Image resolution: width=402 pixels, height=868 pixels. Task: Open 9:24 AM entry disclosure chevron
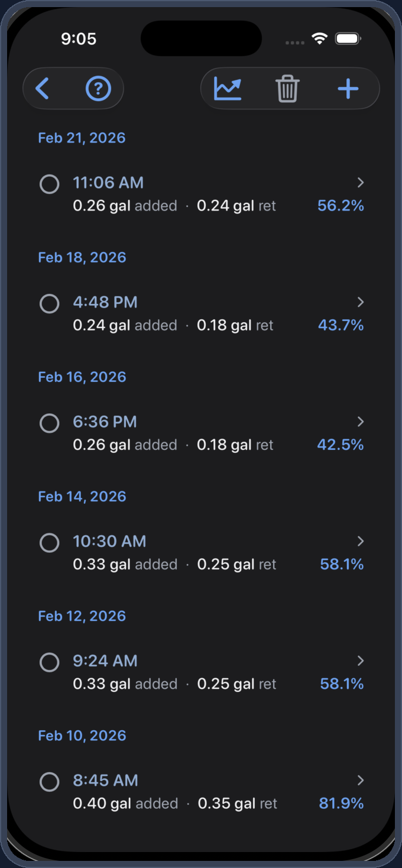pyautogui.click(x=361, y=660)
